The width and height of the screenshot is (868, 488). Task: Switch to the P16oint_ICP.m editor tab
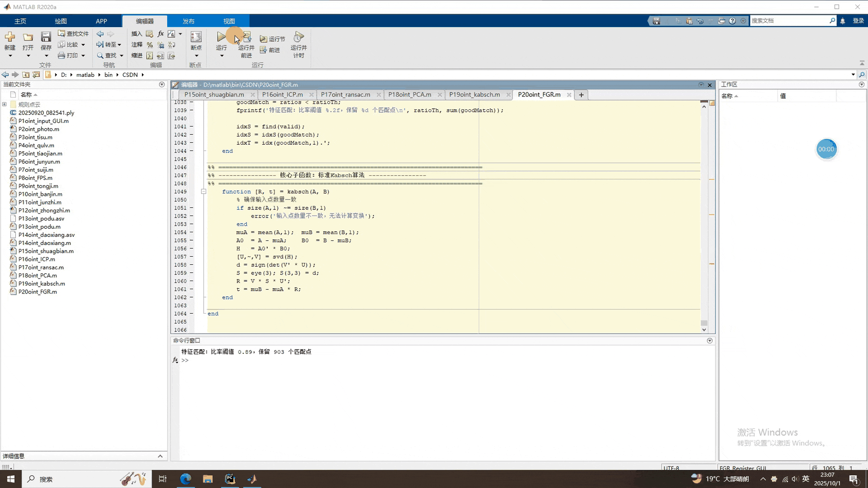[282, 95]
